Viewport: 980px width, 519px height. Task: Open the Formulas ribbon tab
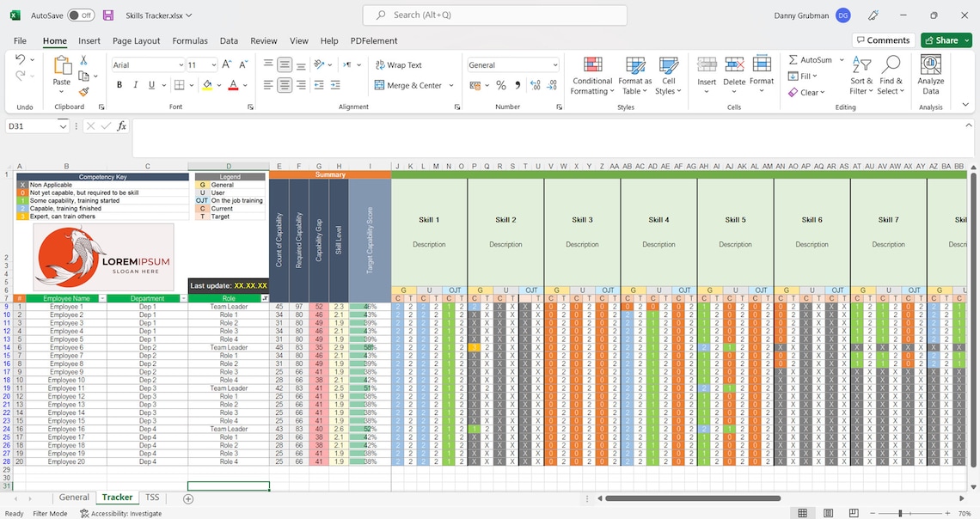[189, 40]
